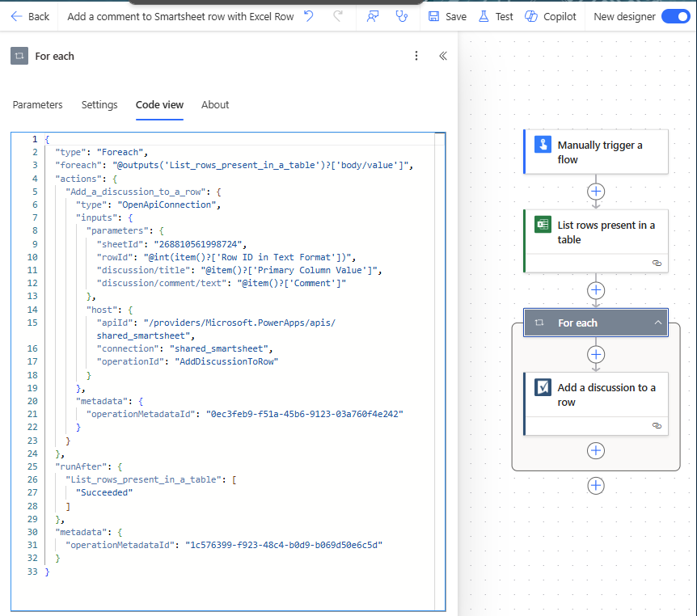Click the foreach outputs expression line

[234, 166]
